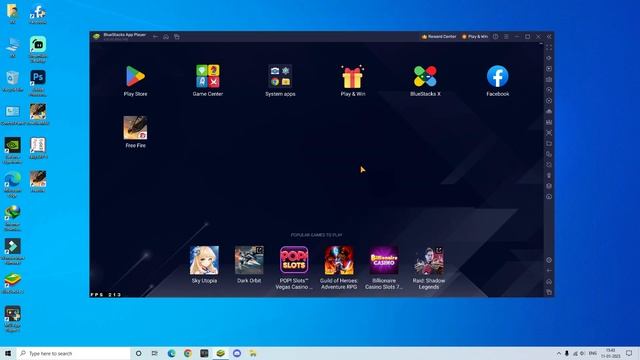Show hidden system tray icons
This screenshot has height=360, width=640.
click(558, 353)
